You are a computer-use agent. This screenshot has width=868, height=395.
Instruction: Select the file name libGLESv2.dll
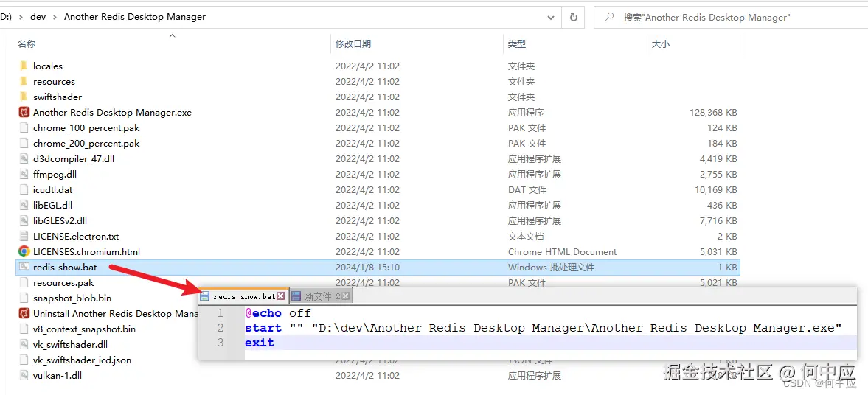point(60,221)
